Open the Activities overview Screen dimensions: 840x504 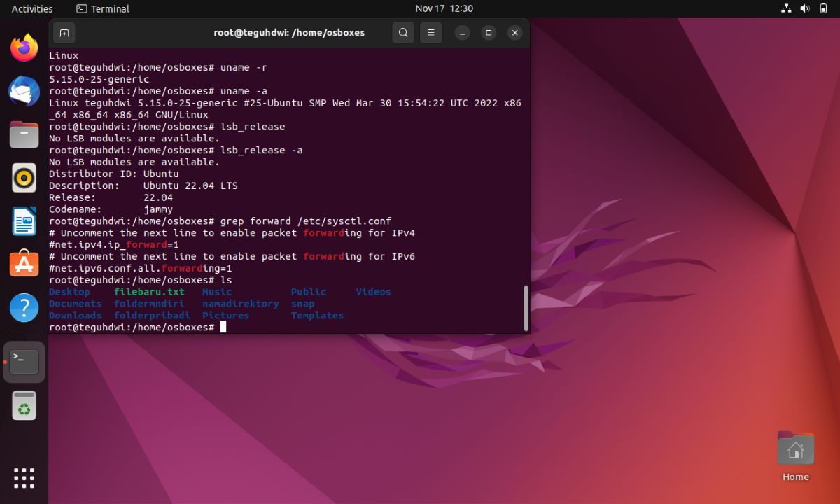(x=32, y=8)
